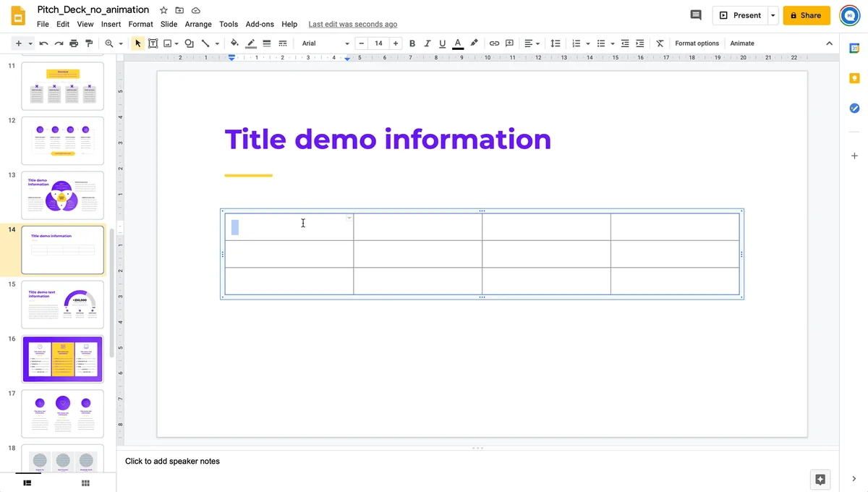
Task: Click the Insert image icon
Action: tap(168, 43)
